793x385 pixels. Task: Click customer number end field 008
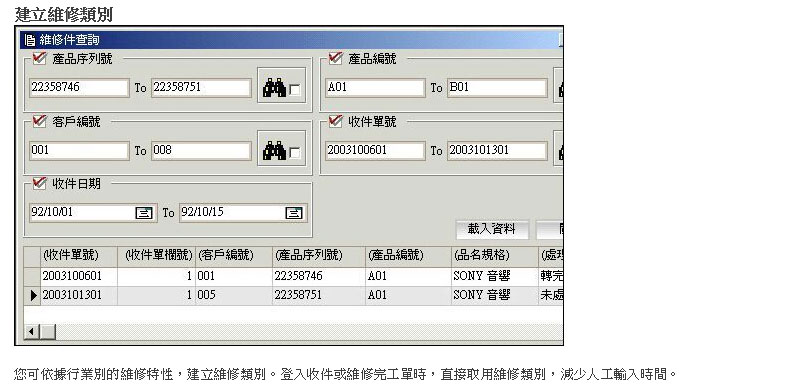click(201, 151)
